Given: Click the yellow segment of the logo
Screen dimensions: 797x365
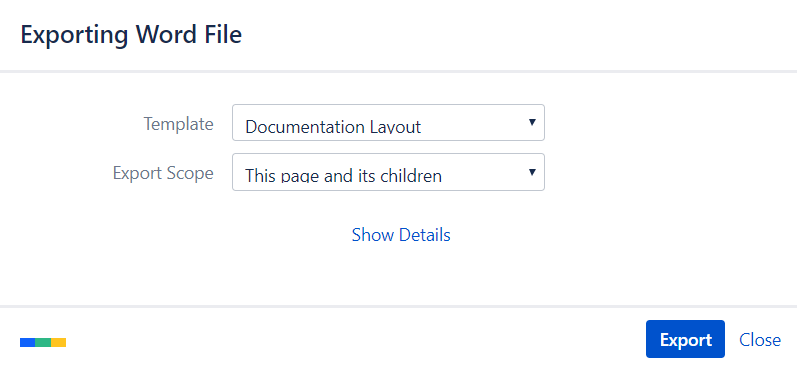Looking at the screenshot, I should coord(58,343).
